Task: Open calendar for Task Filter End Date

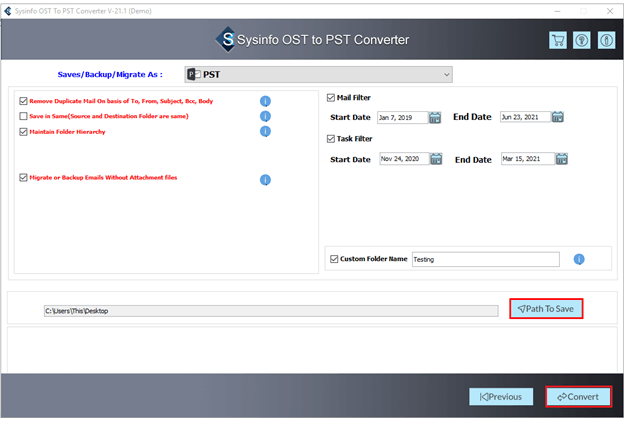Action: 562,159
